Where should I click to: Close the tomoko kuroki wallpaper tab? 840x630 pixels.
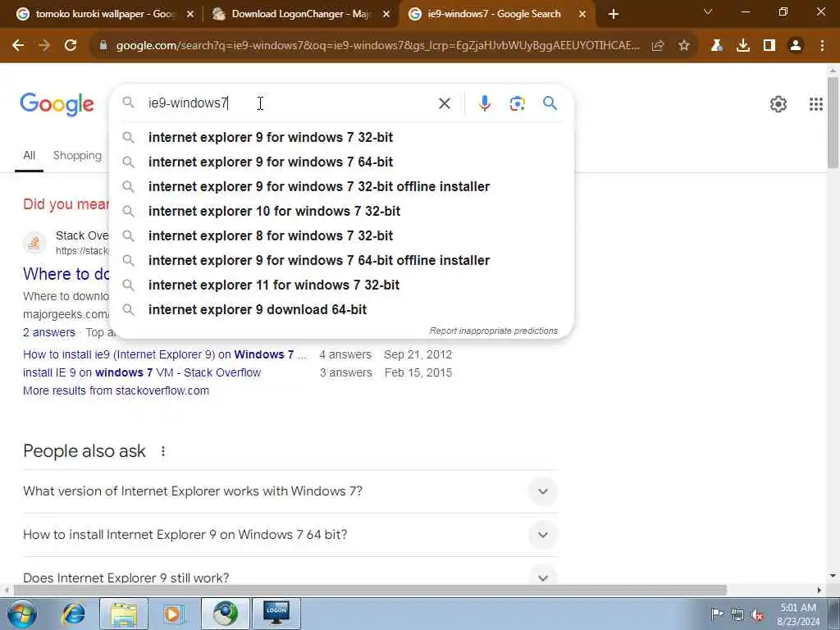[189, 15]
